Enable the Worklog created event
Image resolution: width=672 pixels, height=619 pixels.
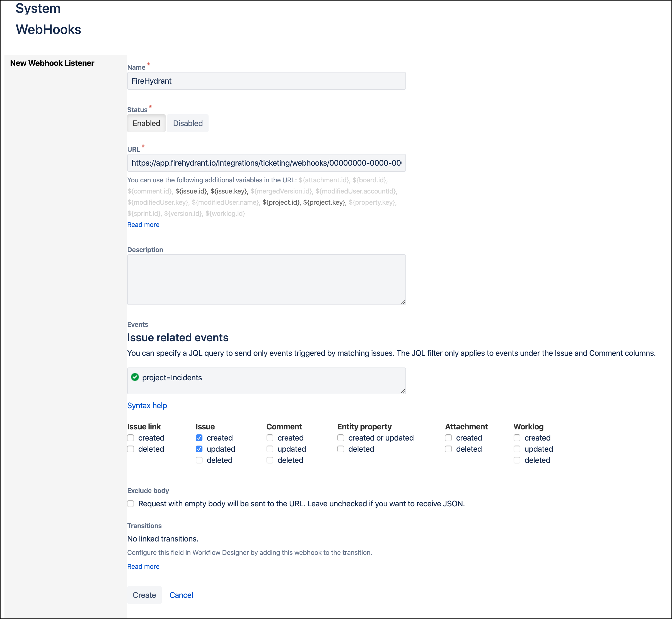click(517, 438)
